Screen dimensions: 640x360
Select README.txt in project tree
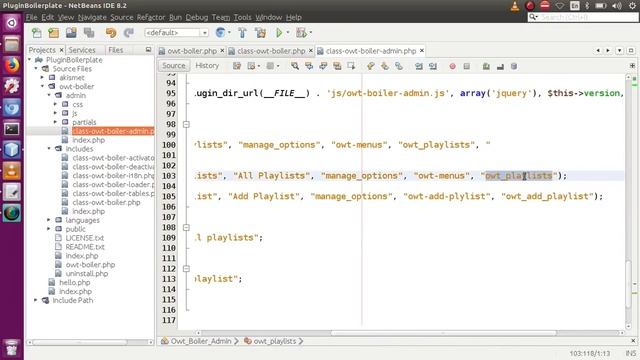[x=85, y=247]
